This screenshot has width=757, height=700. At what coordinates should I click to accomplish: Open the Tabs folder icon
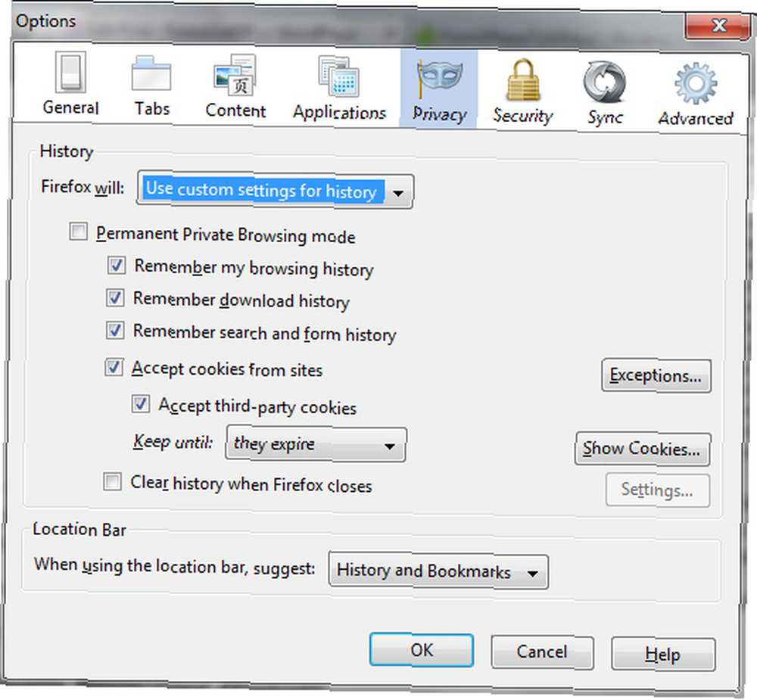click(x=151, y=73)
